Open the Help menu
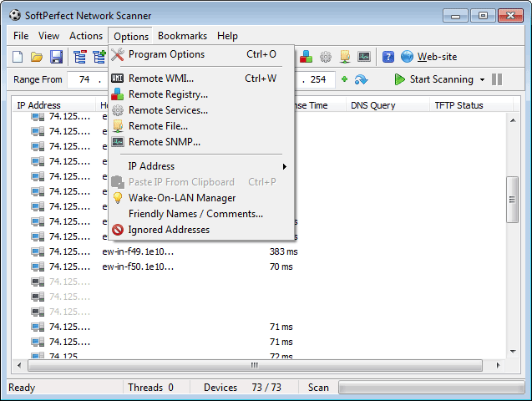Image resolution: width=532 pixels, height=401 pixels. tap(227, 36)
